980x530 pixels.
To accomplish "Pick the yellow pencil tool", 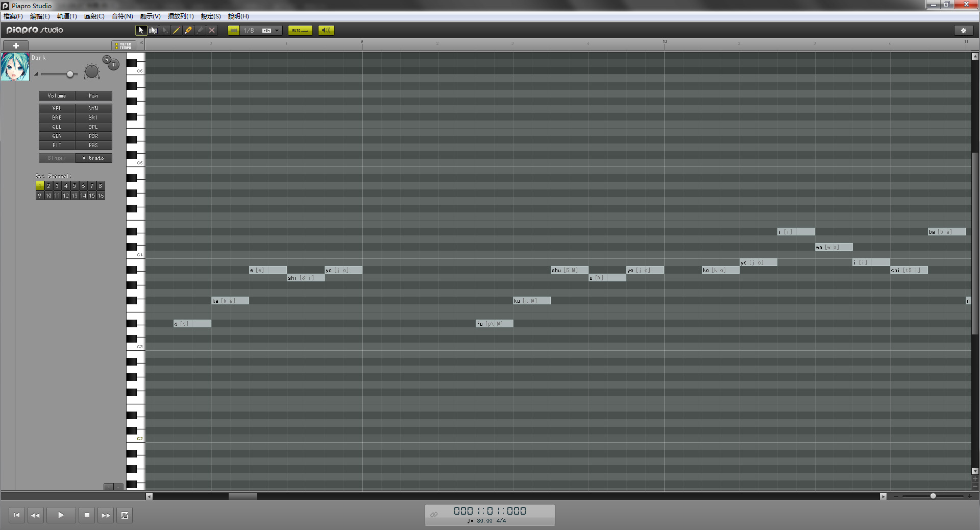I will click(188, 30).
